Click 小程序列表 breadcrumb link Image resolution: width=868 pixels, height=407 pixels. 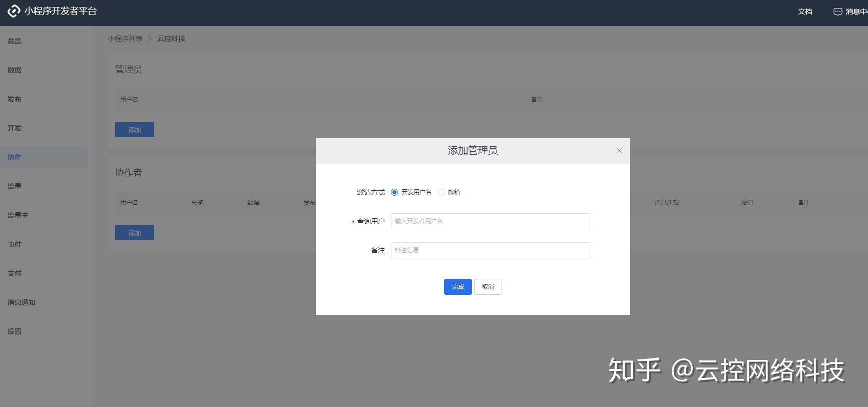pos(125,39)
